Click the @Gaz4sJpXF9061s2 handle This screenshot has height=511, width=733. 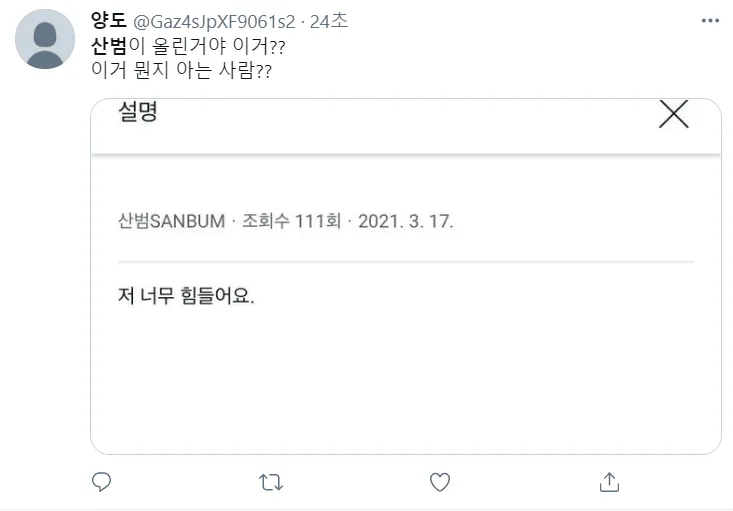click(x=213, y=22)
